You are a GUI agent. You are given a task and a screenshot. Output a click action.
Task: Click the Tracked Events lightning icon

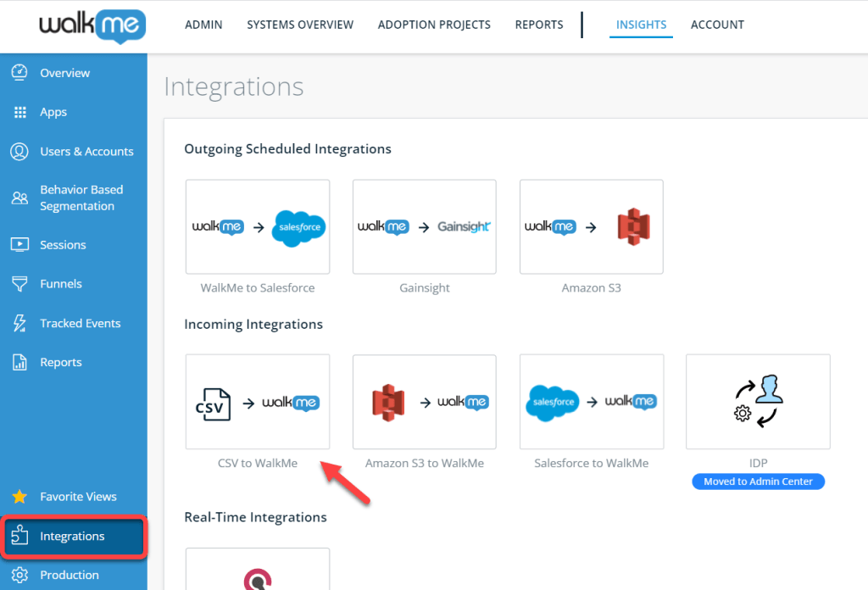[x=19, y=323]
